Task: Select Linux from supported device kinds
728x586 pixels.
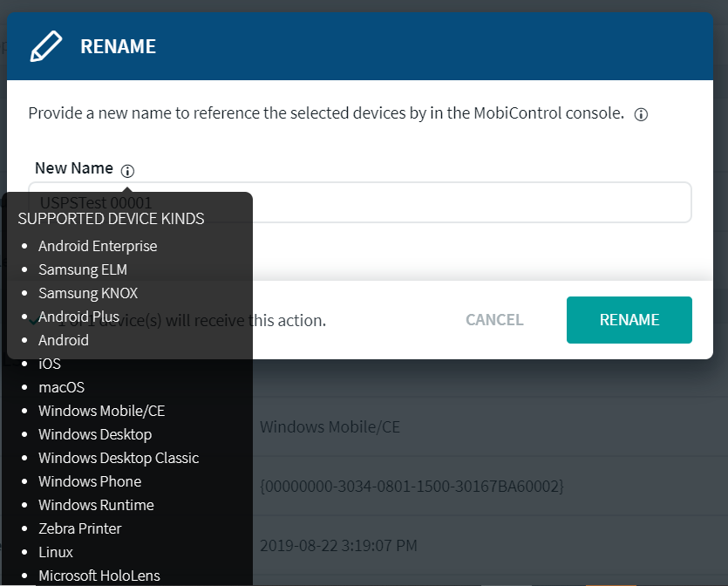Action: (x=56, y=552)
